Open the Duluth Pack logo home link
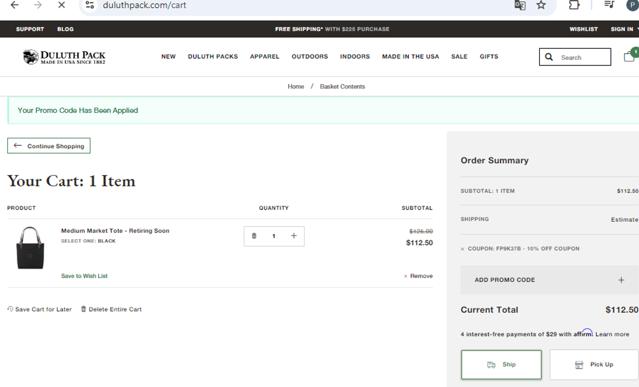 tap(64, 57)
